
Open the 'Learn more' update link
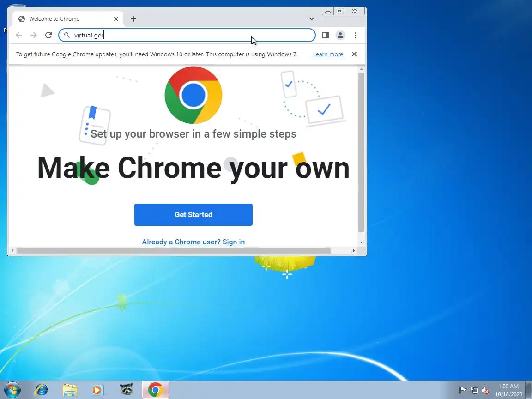[x=328, y=54]
